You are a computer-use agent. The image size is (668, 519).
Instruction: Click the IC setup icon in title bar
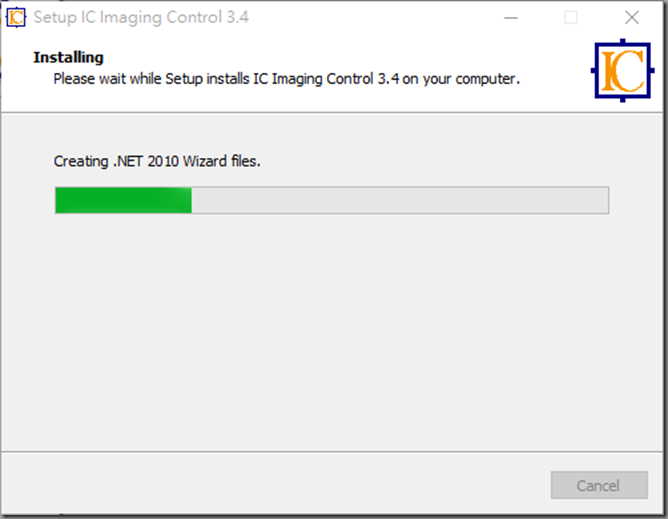16,17
